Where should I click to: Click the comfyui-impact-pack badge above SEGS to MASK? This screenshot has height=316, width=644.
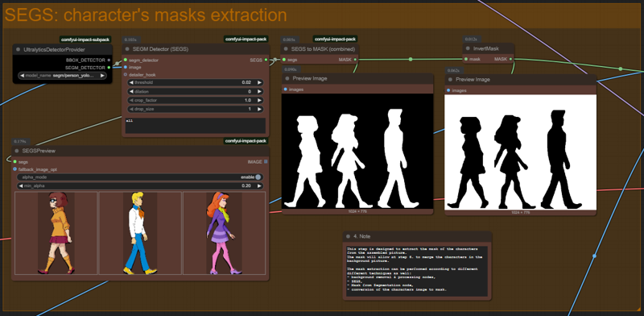click(x=335, y=39)
